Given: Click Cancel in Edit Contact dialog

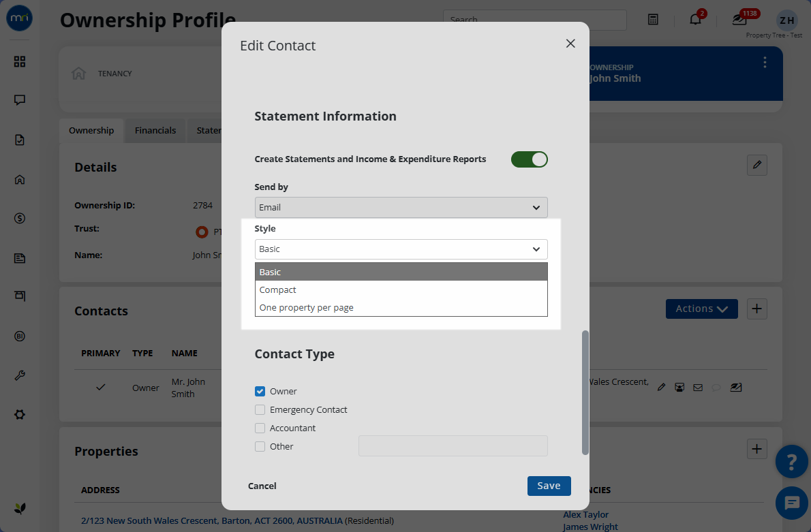Looking at the screenshot, I should (x=262, y=486).
